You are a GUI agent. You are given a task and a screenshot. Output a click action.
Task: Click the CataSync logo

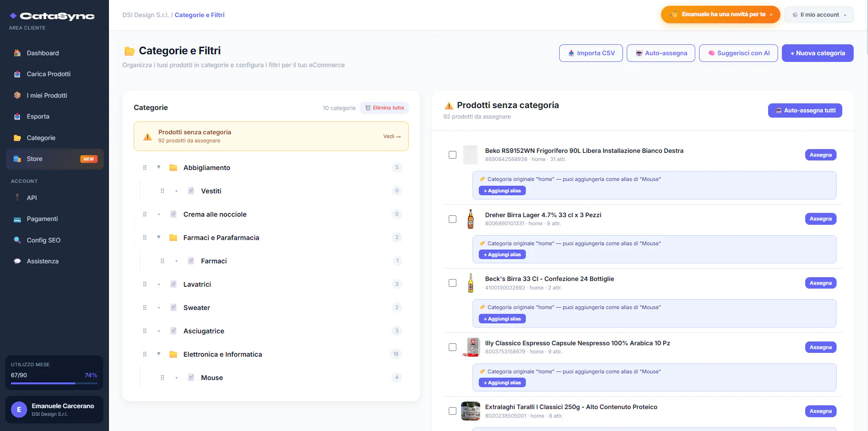coord(52,16)
